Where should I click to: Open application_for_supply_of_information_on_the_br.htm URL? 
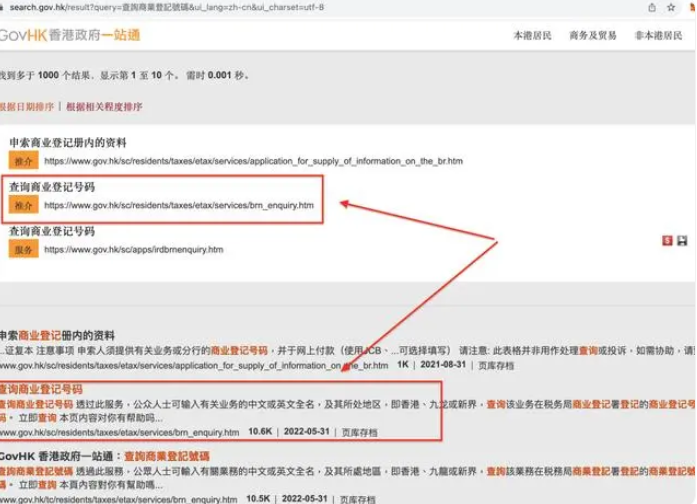(x=253, y=161)
